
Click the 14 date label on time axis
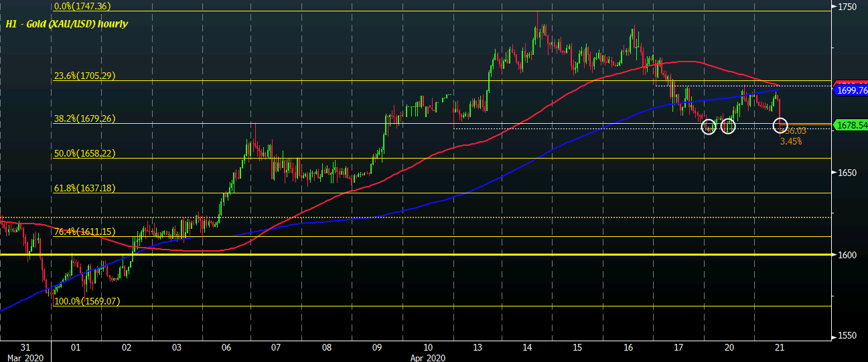coord(528,348)
